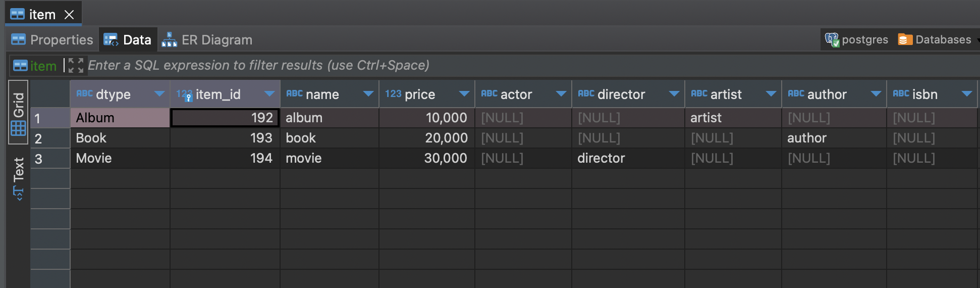Switch to Grid view mode
Screen dimensions: 980x288
(x=19, y=113)
